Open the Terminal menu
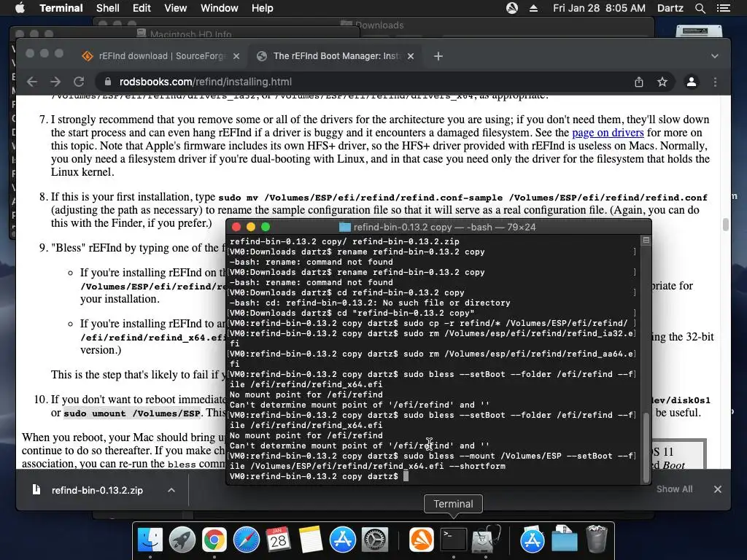The image size is (747, 560). (61, 8)
